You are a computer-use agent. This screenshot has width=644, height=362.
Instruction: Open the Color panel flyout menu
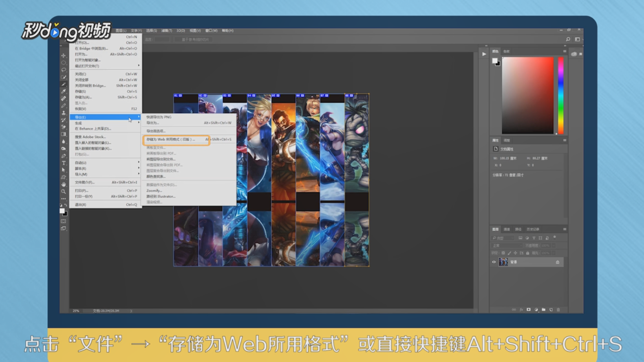(565, 51)
